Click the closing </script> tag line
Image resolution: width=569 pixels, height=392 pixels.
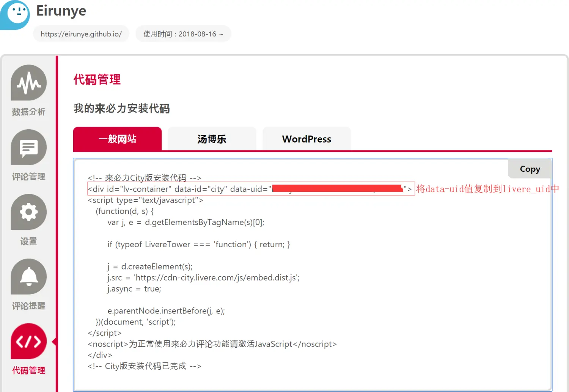coord(105,333)
